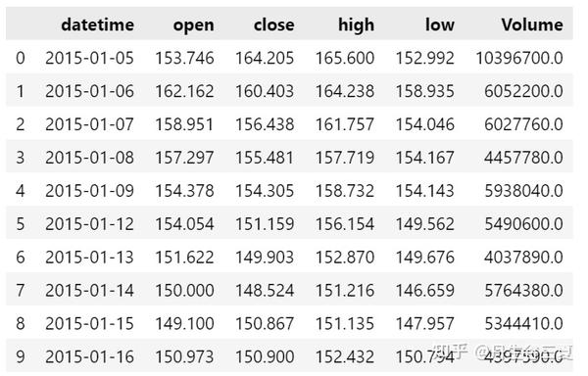Click the low column header
588x376 pixels.
coord(440,25)
